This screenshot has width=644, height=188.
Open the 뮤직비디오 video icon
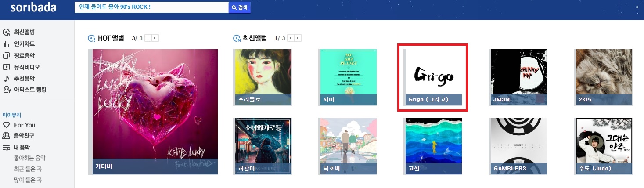6,67
